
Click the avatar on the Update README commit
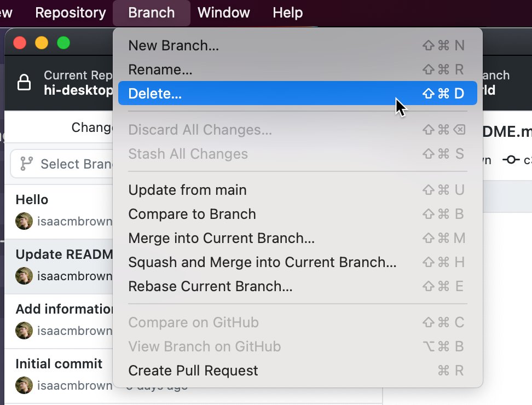point(24,276)
